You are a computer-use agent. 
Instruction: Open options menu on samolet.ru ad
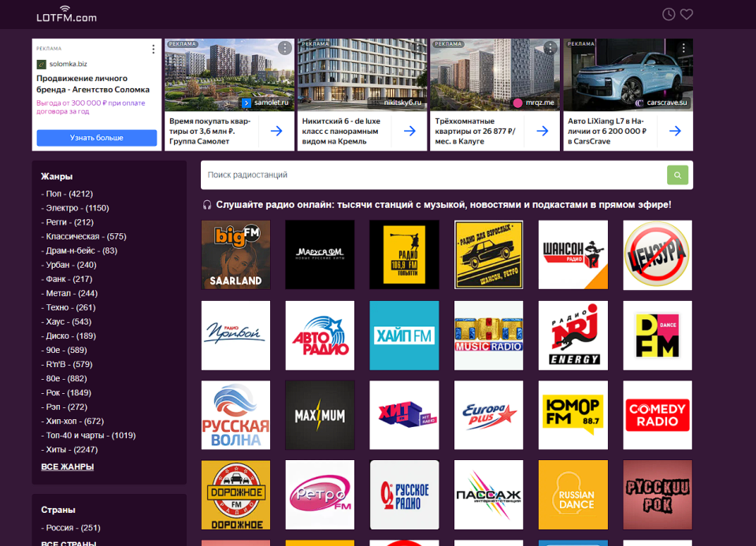pyautogui.click(x=285, y=48)
